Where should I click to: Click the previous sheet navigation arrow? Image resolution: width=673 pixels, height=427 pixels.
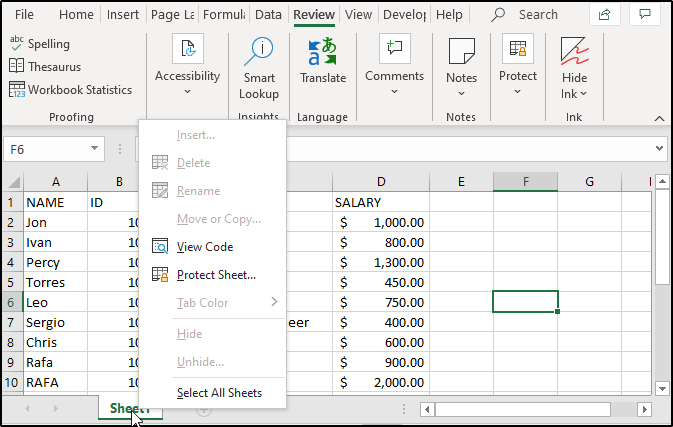coord(27,408)
